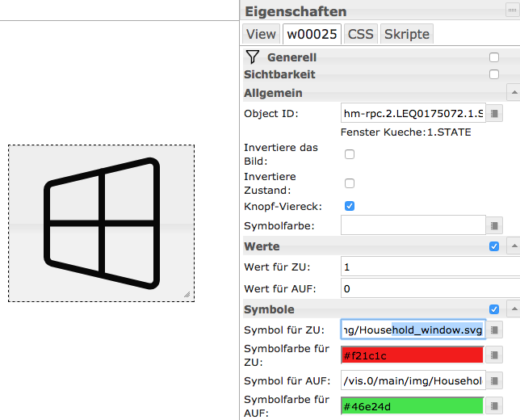Open Symbolfarbe color picker button

click(x=495, y=225)
